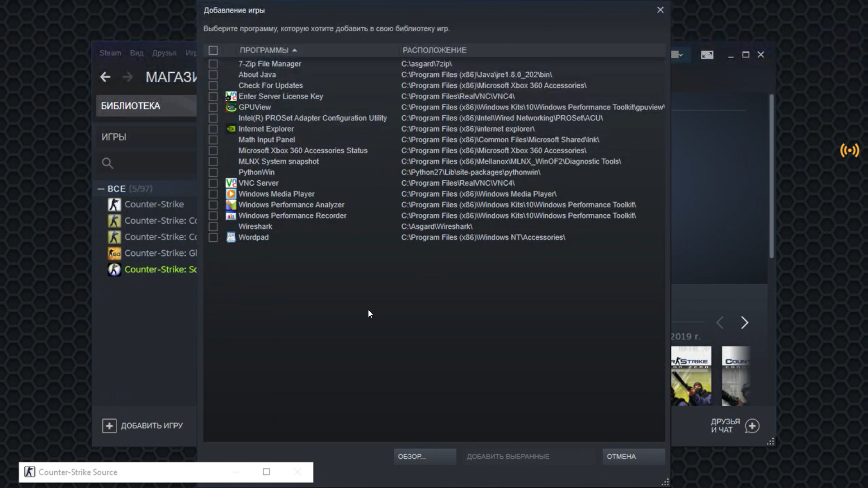Select the БИБЛИОТЕКА tab
This screenshot has width=868, height=488.
click(146, 106)
